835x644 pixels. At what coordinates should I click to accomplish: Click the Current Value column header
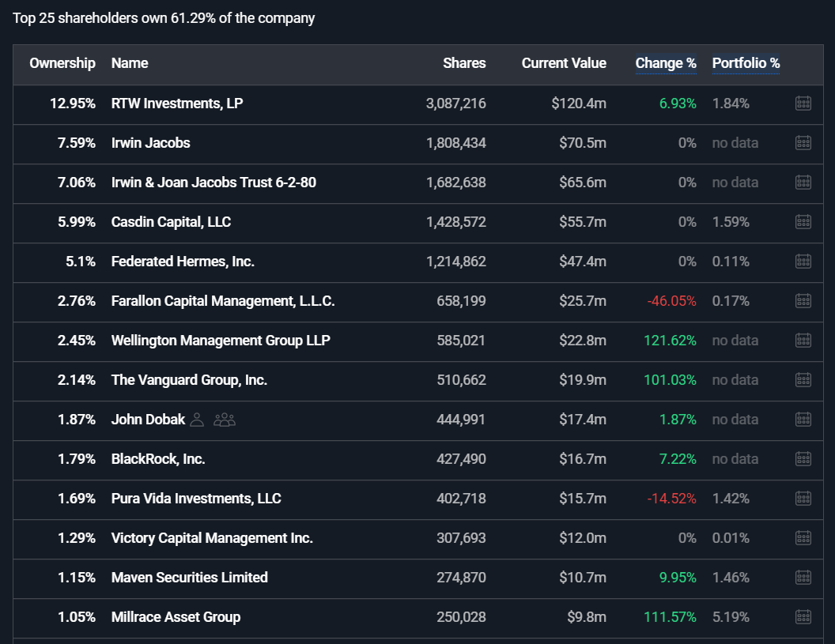564,63
